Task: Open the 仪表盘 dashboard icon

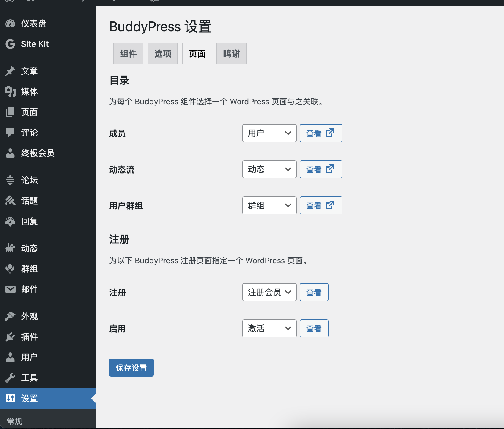Action: (10, 23)
